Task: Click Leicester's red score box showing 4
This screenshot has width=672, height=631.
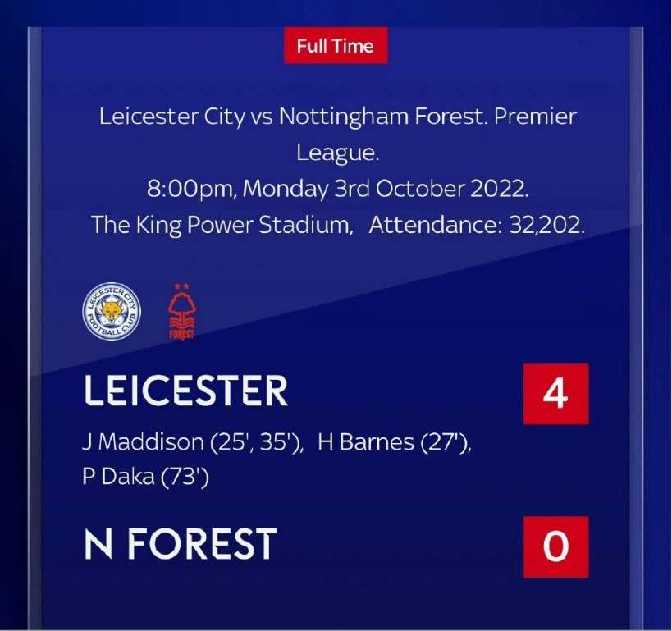Action: pos(555,394)
